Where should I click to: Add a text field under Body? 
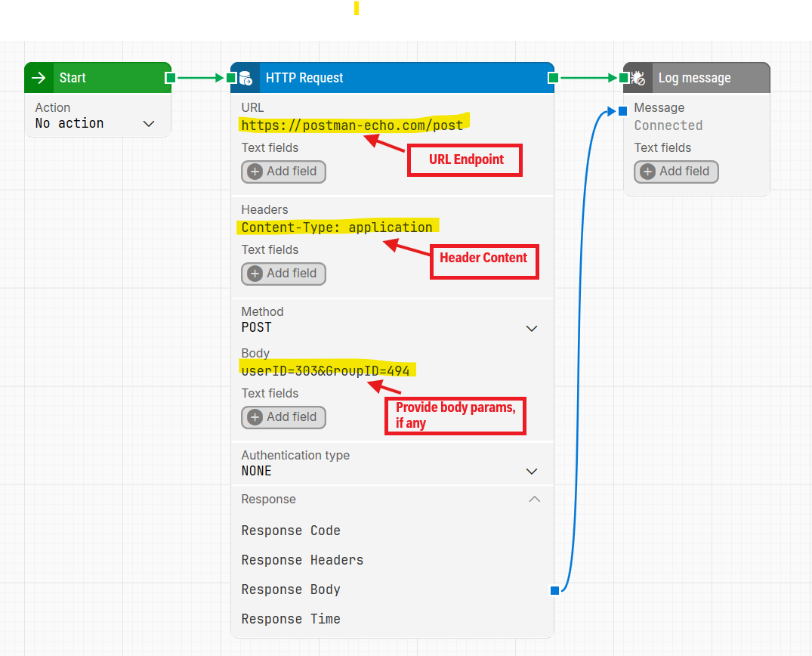pyautogui.click(x=283, y=417)
